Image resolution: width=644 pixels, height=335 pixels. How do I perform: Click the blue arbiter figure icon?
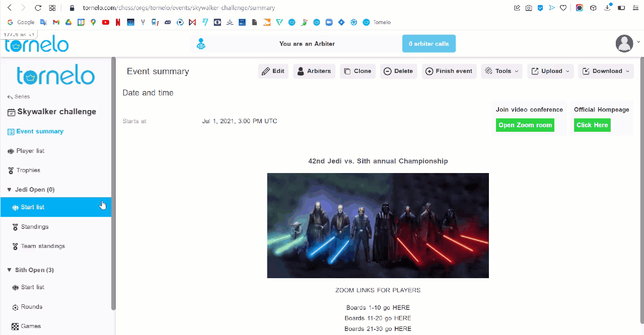point(201,44)
